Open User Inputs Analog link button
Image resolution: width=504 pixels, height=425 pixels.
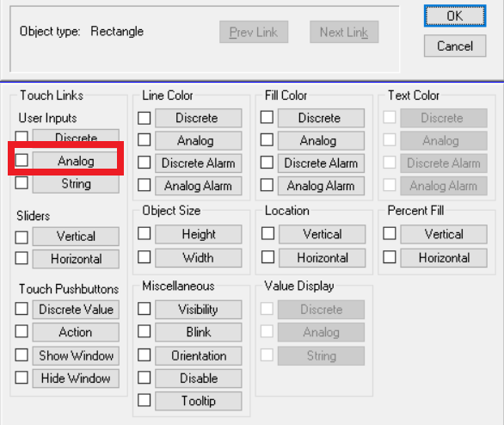coord(76,160)
